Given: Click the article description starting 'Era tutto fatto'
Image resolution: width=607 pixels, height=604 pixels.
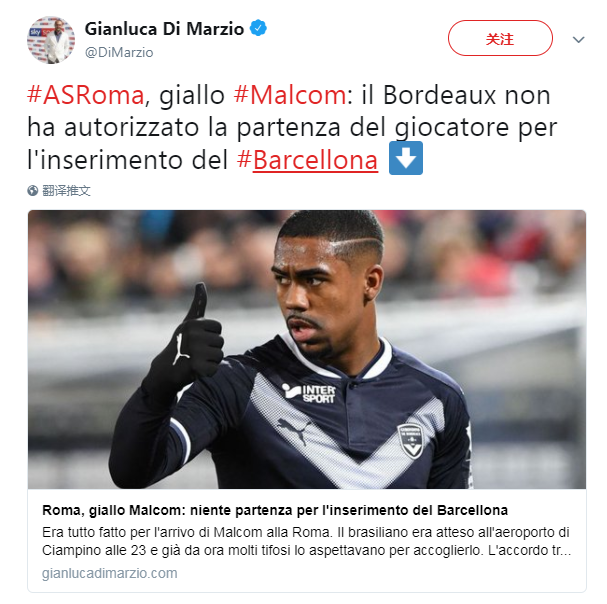Looking at the screenshot, I should click(x=306, y=541).
